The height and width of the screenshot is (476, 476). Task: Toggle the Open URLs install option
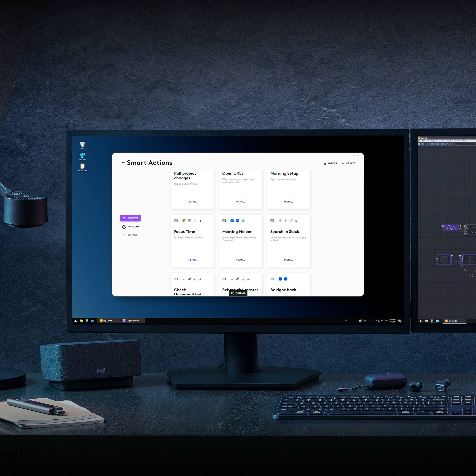tap(240, 201)
